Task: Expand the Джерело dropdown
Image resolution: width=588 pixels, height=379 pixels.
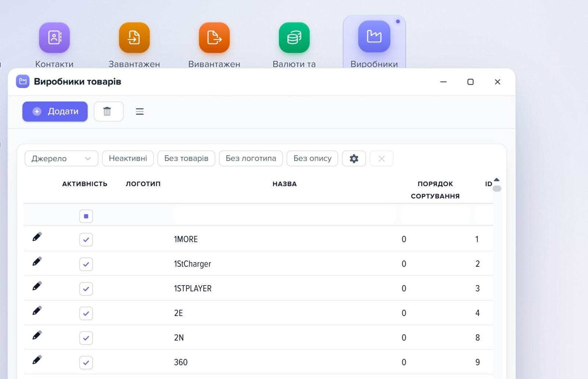Action: (61, 159)
